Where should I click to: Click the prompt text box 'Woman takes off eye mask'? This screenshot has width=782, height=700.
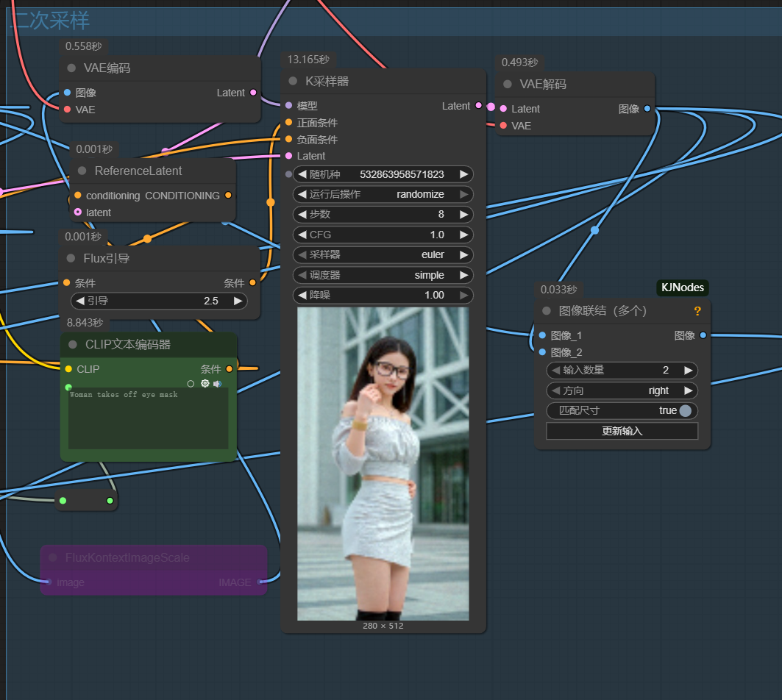pos(148,418)
